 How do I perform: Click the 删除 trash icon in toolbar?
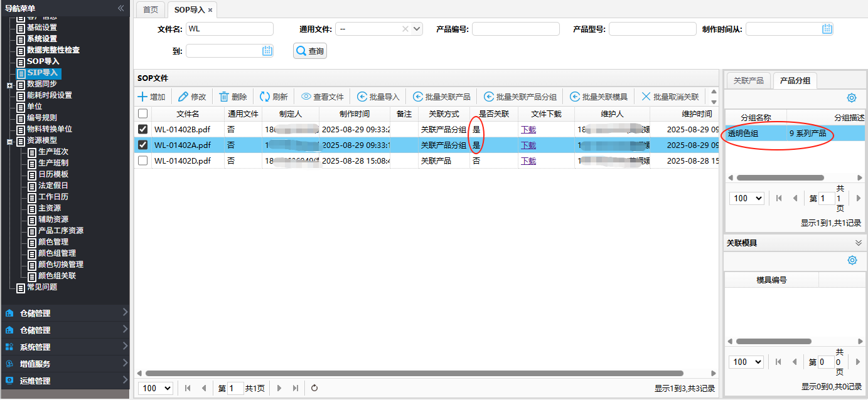pos(224,97)
